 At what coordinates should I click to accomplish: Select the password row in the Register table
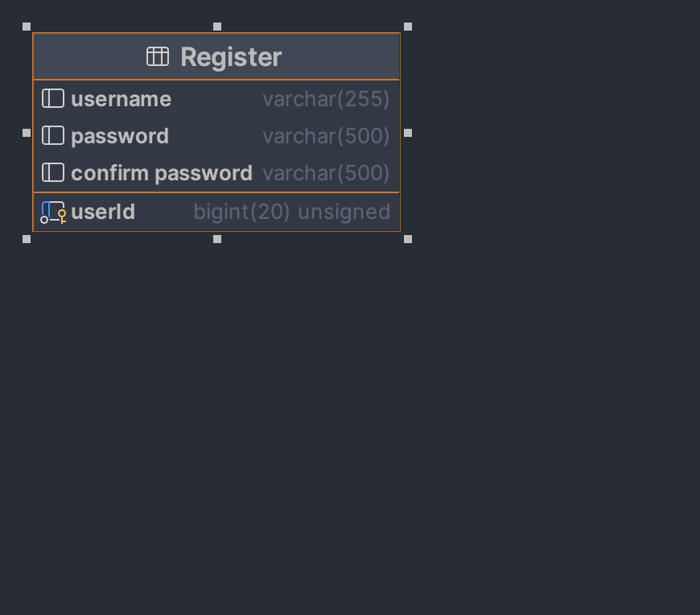click(x=121, y=135)
